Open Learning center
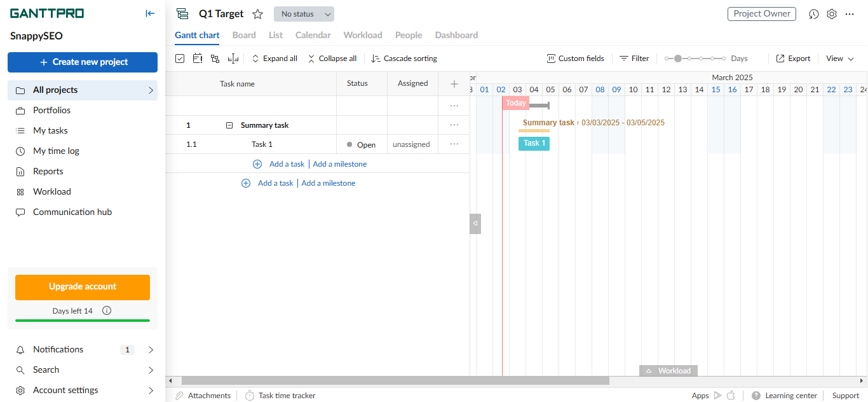This screenshot has height=402, width=868. tap(784, 396)
